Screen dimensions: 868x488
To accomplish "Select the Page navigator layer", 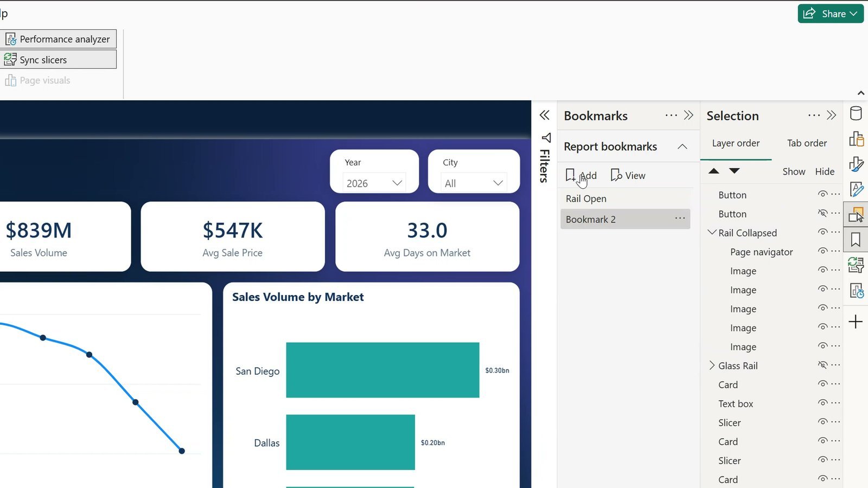I will pos(761,252).
